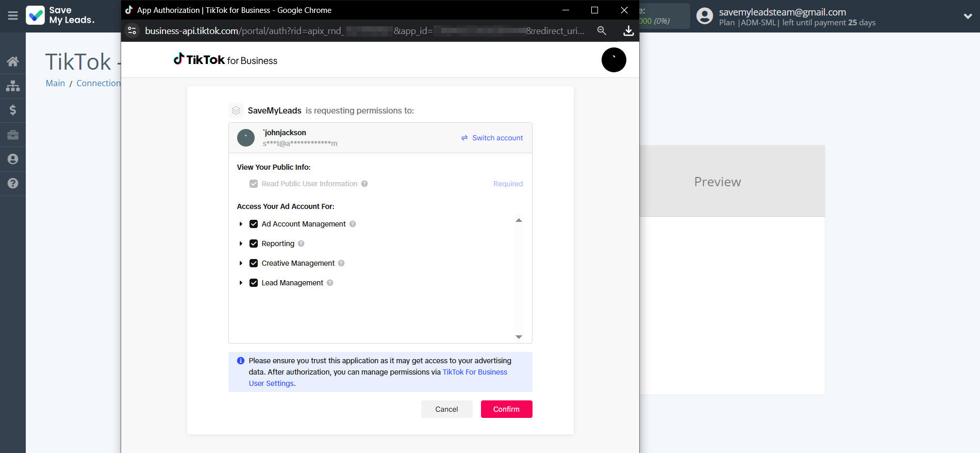Click the zoom magnifier icon in address bar
This screenshot has width=980, height=453.
(602, 31)
